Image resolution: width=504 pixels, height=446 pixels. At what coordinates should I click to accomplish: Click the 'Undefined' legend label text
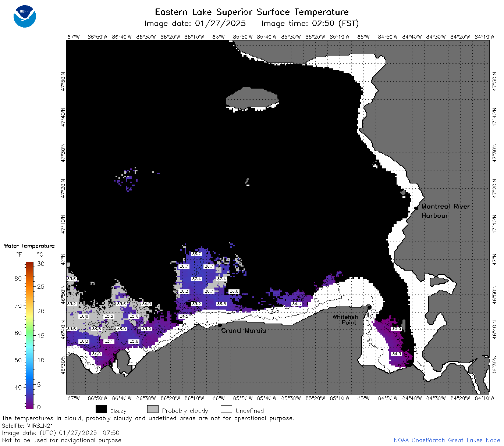tap(250, 411)
